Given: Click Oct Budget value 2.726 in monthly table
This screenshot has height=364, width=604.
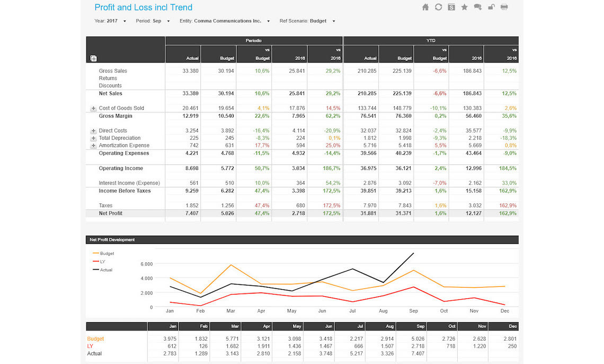Looking at the screenshot, I should 448,339.
